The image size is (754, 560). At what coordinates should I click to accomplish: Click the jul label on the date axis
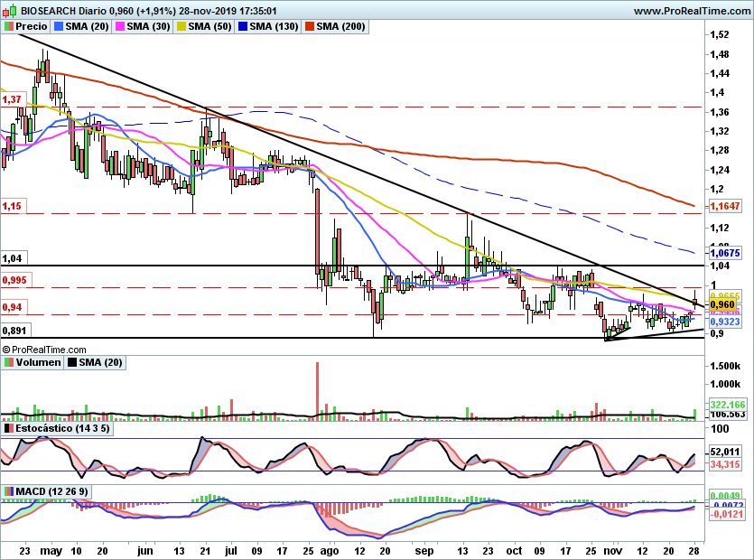pos(230,551)
